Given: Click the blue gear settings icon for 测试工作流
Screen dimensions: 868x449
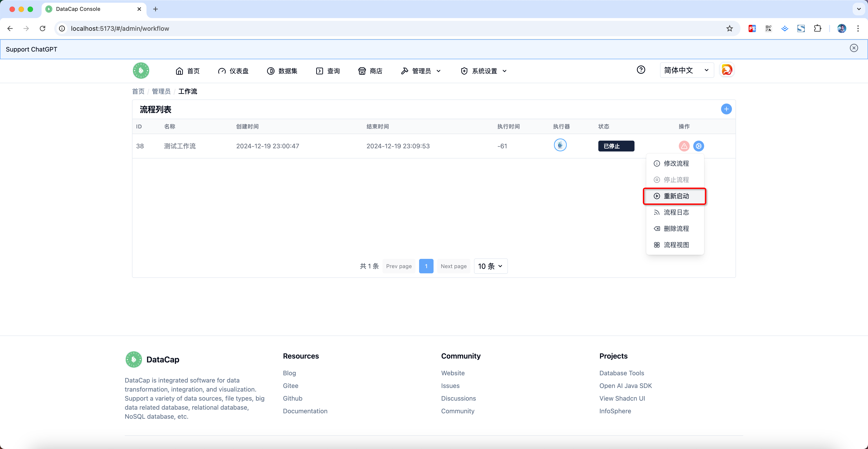Looking at the screenshot, I should coord(698,146).
